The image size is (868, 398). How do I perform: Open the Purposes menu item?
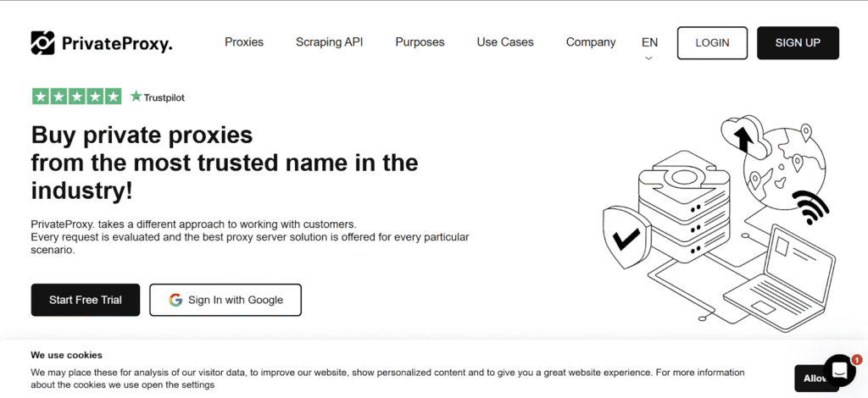[x=420, y=42]
